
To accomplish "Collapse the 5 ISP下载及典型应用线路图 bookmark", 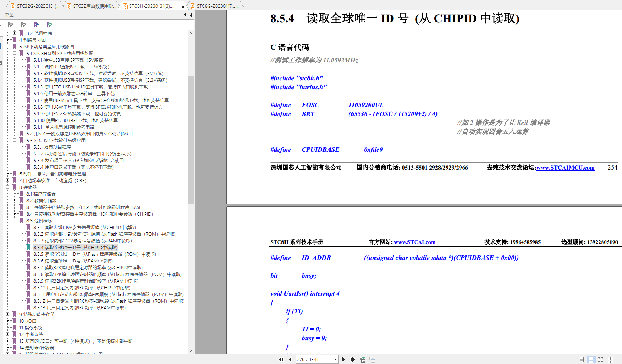I will [7, 46].
